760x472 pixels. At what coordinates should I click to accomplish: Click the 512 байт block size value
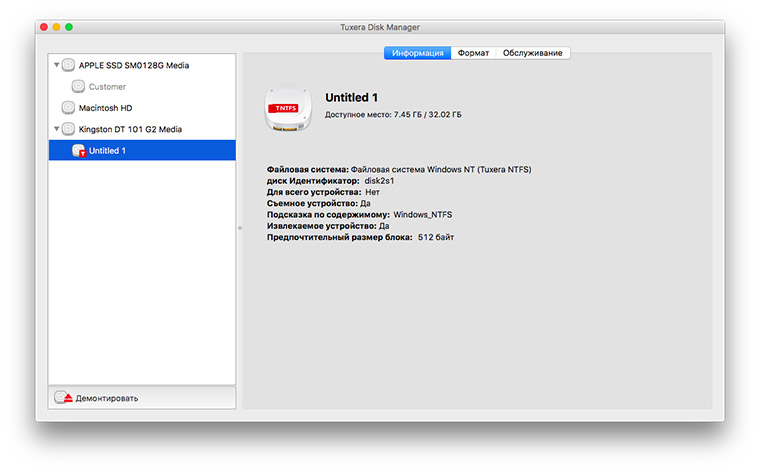point(436,237)
